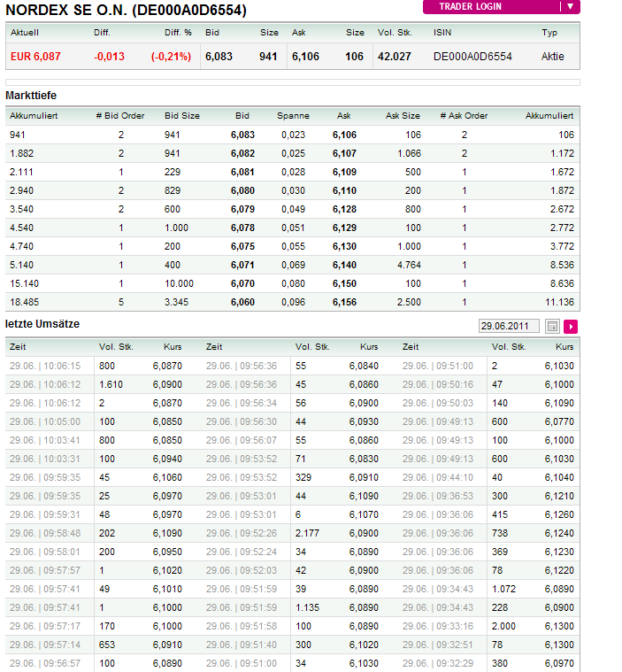622x672 pixels.
Task: Click volume value 42.027
Action: coord(394,57)
